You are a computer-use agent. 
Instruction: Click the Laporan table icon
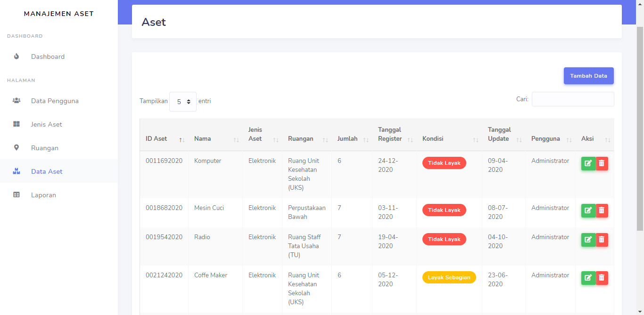tap(16, 194)
